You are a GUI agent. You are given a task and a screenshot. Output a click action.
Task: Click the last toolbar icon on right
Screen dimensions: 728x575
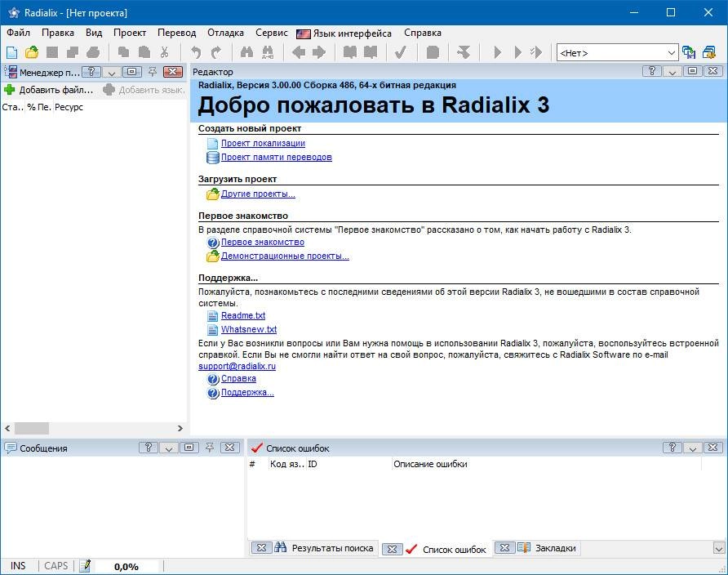709,52
